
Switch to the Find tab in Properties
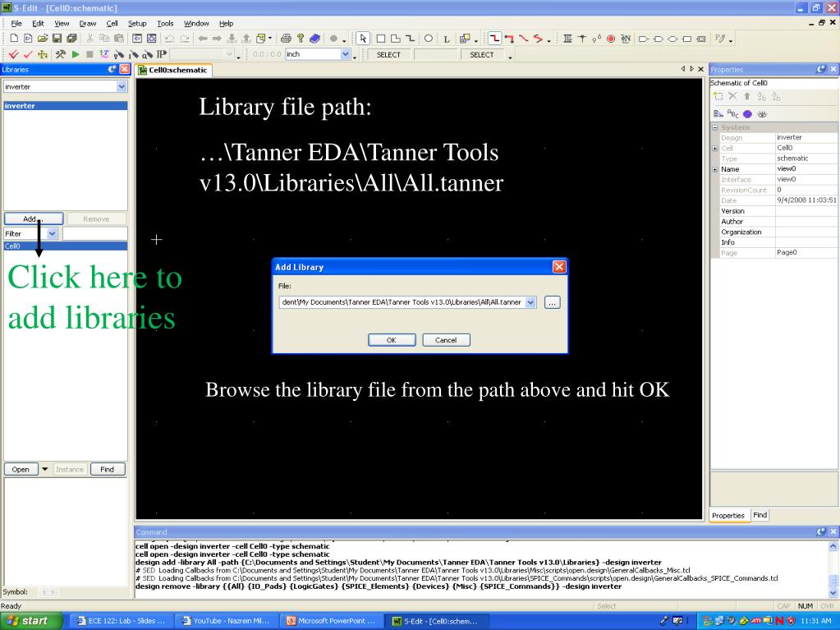760,515
